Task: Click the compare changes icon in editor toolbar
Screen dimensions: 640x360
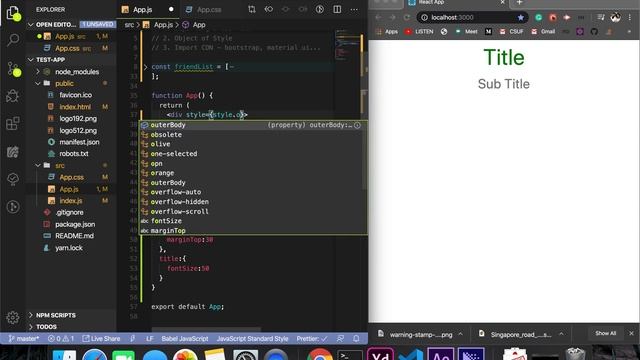Action: pos(252,9)
